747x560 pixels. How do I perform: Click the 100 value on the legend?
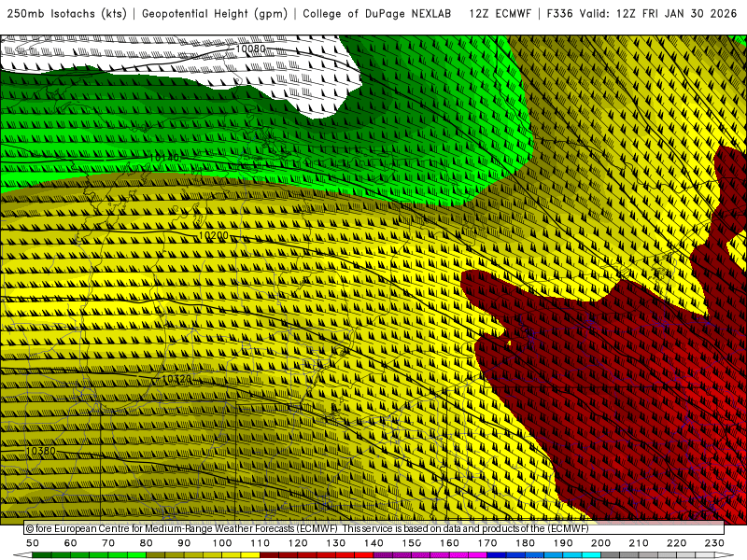(x=222, y=543)
